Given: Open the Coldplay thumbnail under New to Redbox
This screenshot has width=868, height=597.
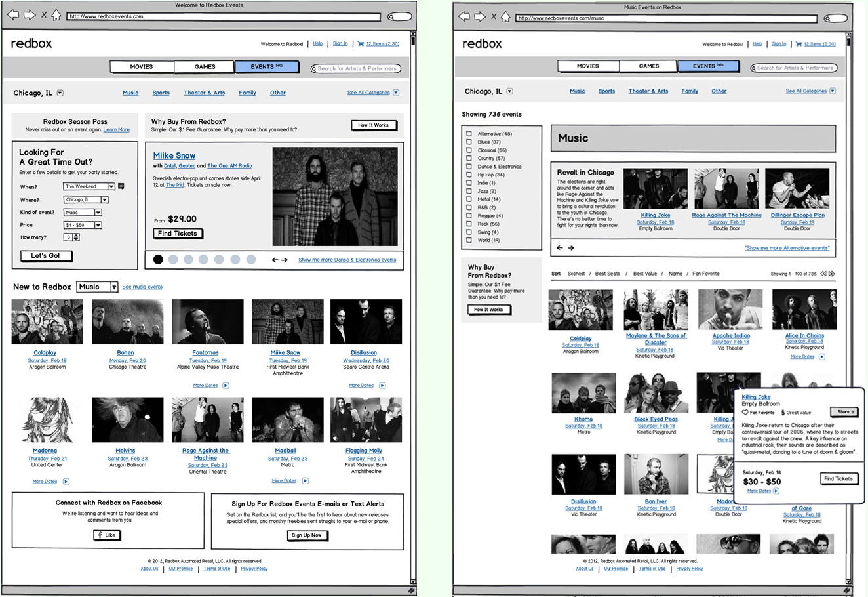Looking at the screenshot, I should (47, 322).
